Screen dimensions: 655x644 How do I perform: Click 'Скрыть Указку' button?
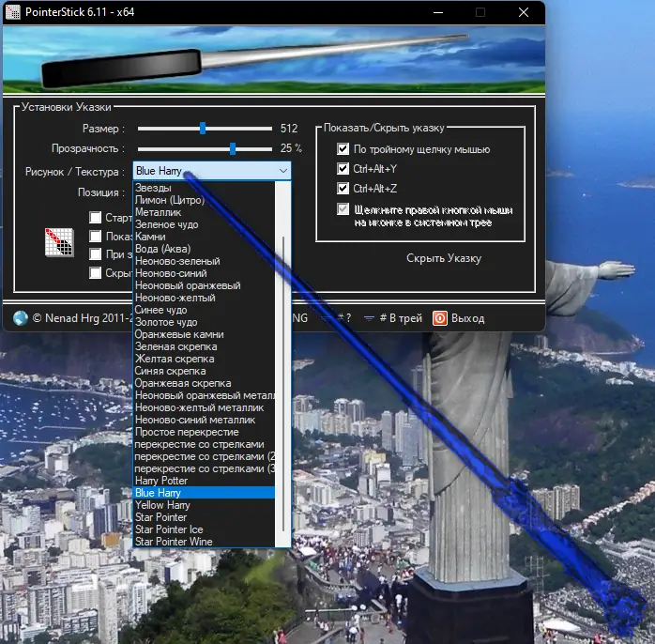[444, 258]
